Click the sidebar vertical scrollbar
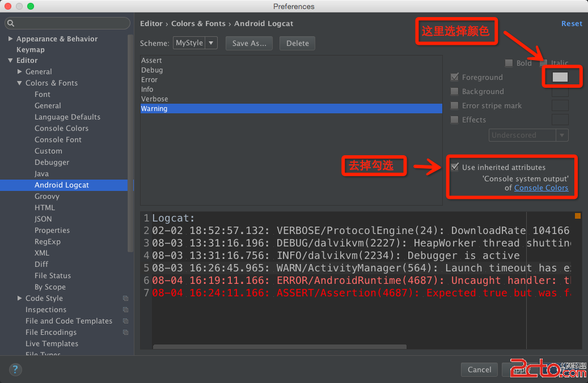 click(130, 143)
